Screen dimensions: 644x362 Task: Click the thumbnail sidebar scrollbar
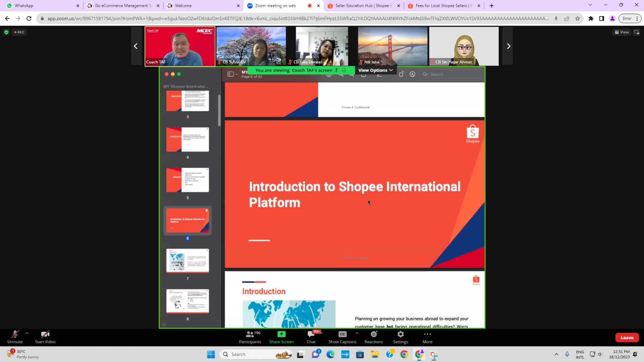219,110
